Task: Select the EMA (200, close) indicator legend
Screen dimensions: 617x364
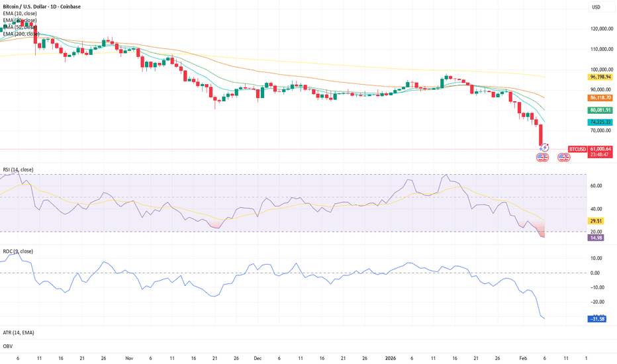Action: pos(21,34)
